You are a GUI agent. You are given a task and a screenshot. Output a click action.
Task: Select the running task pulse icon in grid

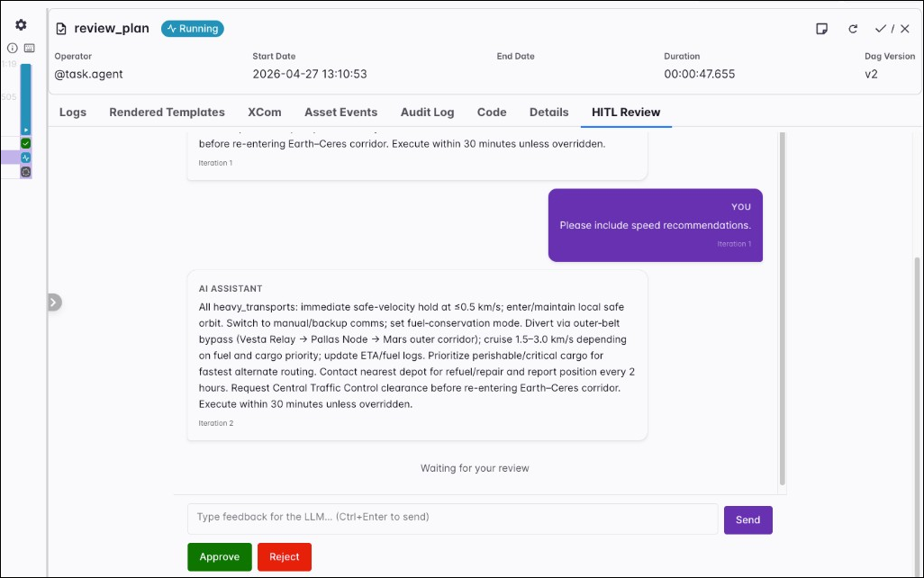(x=25, y=157)
